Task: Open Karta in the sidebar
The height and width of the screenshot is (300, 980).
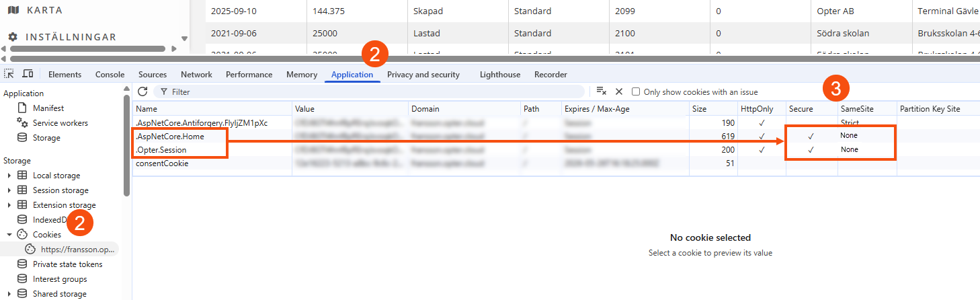Action: [44, 9]
